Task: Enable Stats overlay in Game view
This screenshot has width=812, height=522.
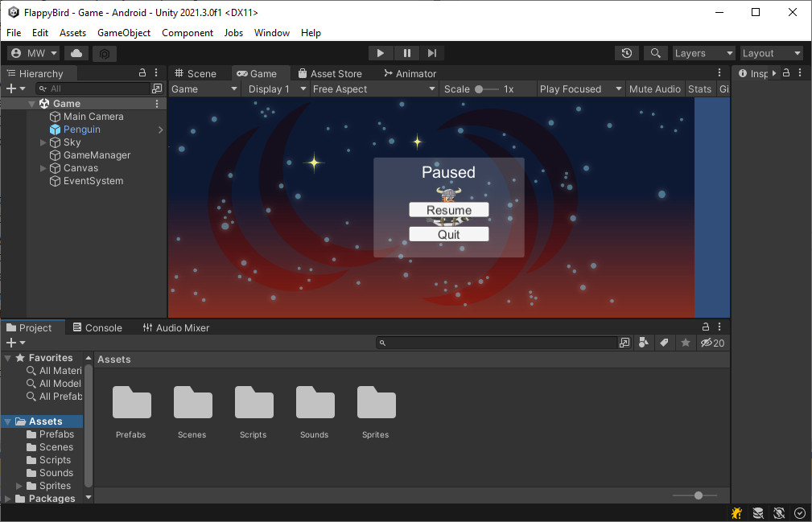Action: pos(699,88)
